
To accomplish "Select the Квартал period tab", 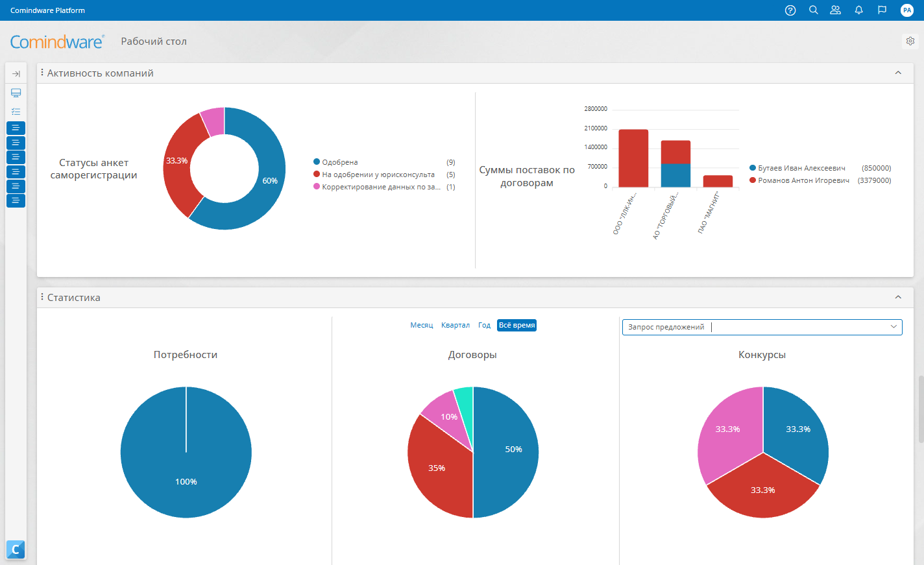I will tap(456, 326).
